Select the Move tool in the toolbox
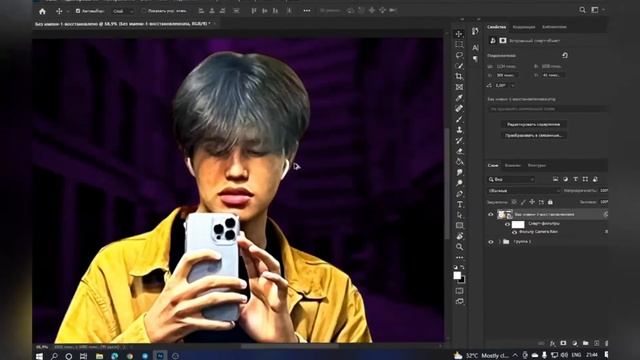The height and width of the screenshot is (360, 640). coord(459,34)
